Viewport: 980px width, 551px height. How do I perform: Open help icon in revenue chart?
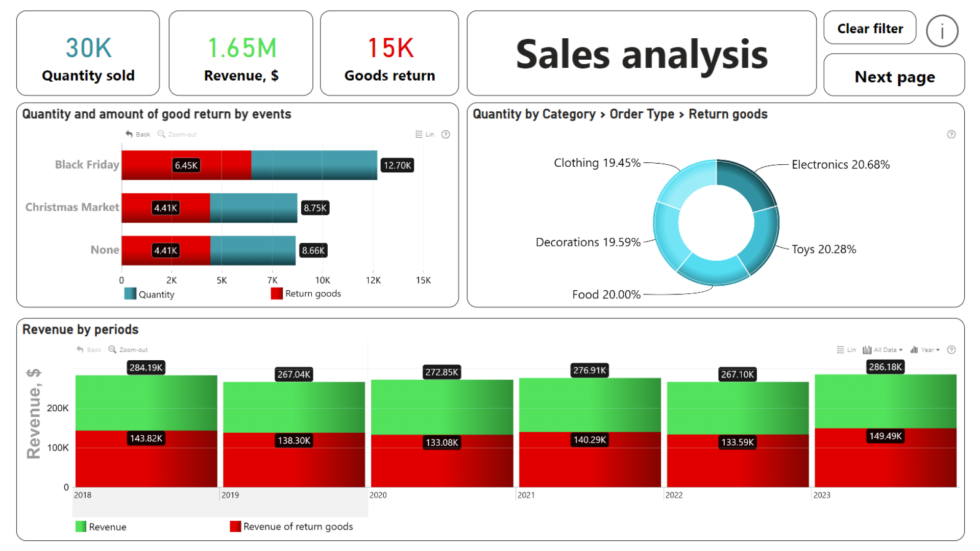pyautogui.click(x=951, y=349)
